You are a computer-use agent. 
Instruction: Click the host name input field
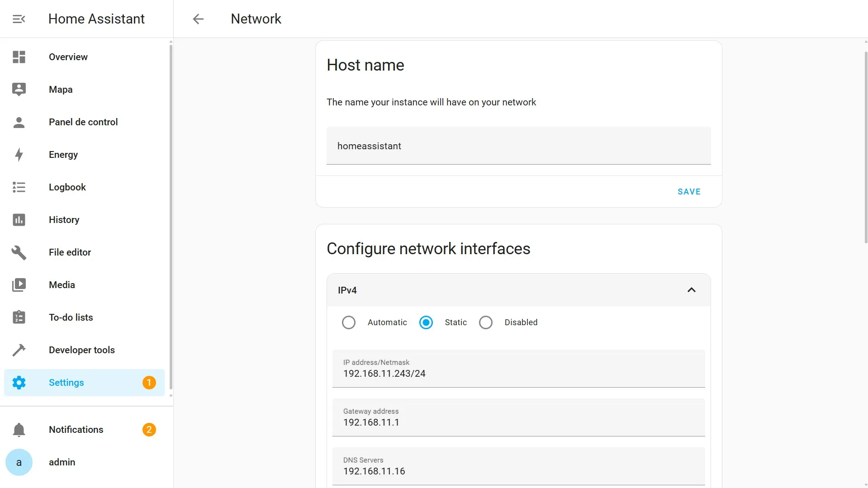tap(518, 146)
